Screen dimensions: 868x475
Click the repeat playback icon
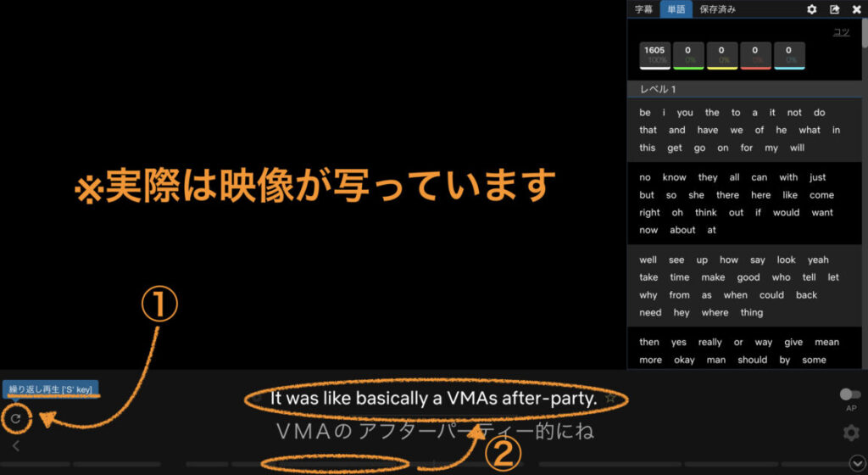click(x=15, y=417)
